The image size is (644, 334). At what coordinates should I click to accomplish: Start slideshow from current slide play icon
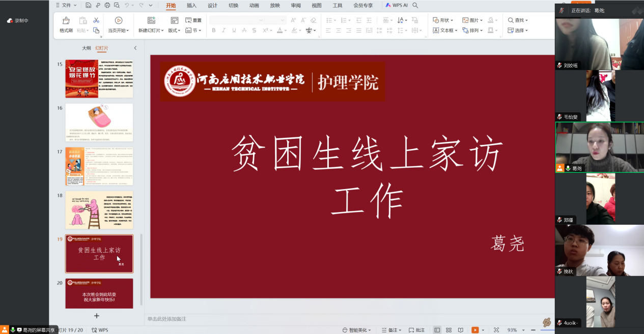119,20
